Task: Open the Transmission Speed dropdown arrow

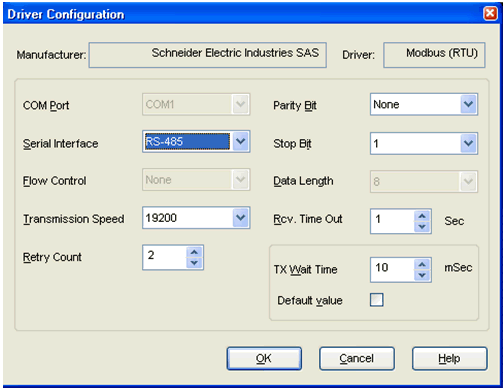Action: pyautogui.click(x=240, y=218)
